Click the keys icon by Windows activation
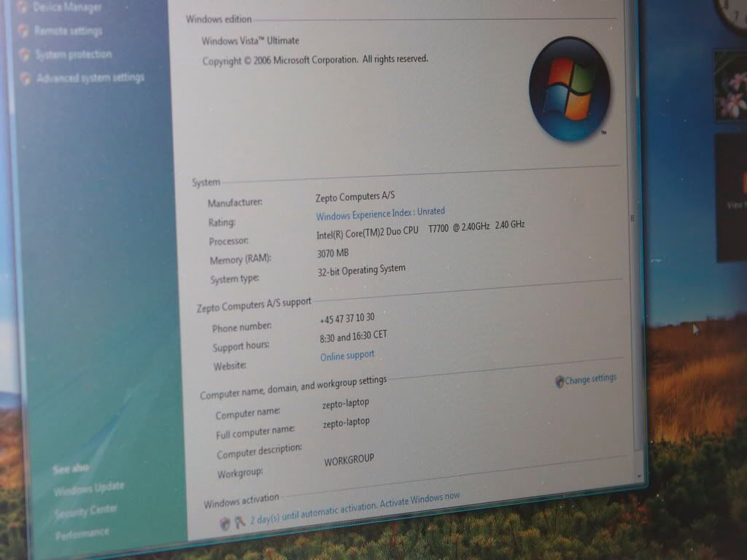747x560 pixels. [x=239, y=522]
